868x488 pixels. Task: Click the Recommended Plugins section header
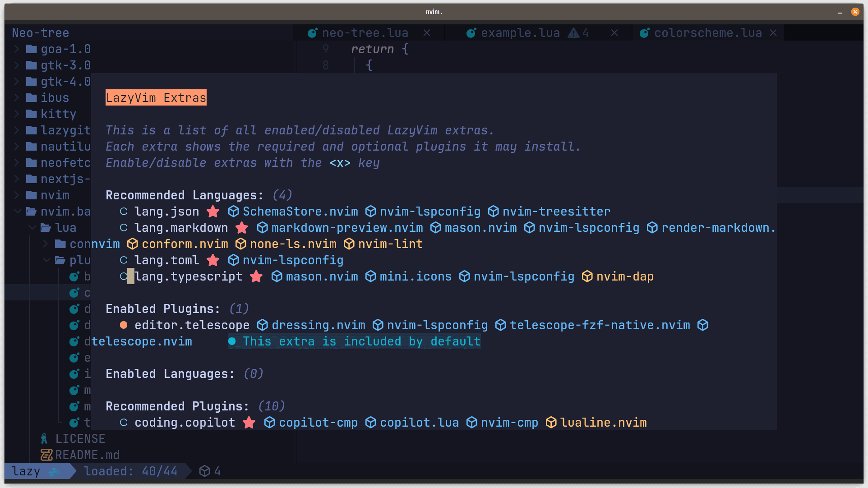click(x=177, y=406)
